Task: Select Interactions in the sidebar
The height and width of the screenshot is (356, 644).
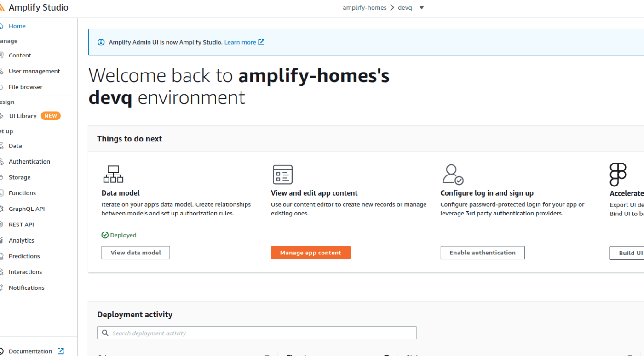Action: tap(25, 272)
